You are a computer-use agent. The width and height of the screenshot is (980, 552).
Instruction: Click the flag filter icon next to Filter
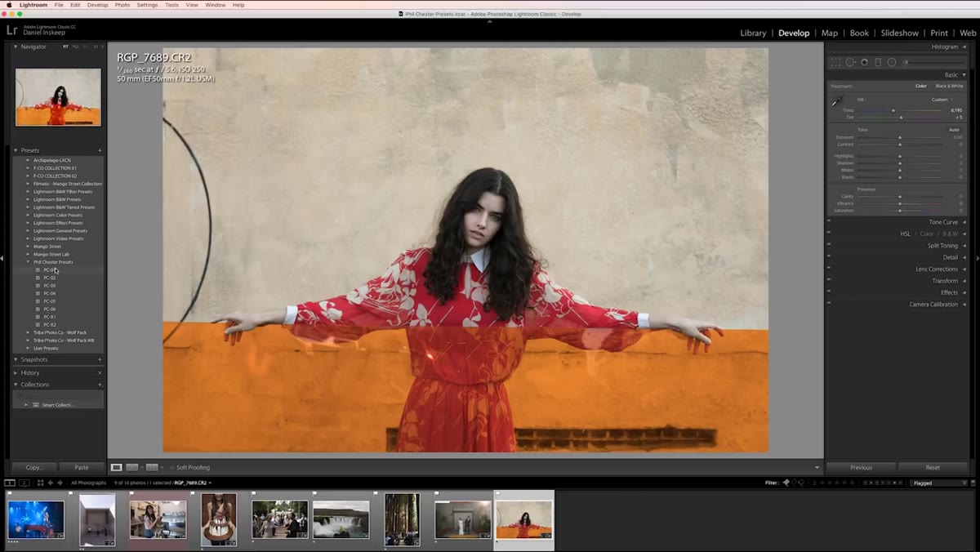click(786, 483)
